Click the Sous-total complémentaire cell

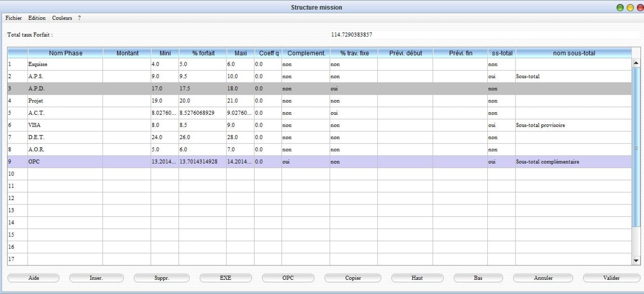click(574, 161)
